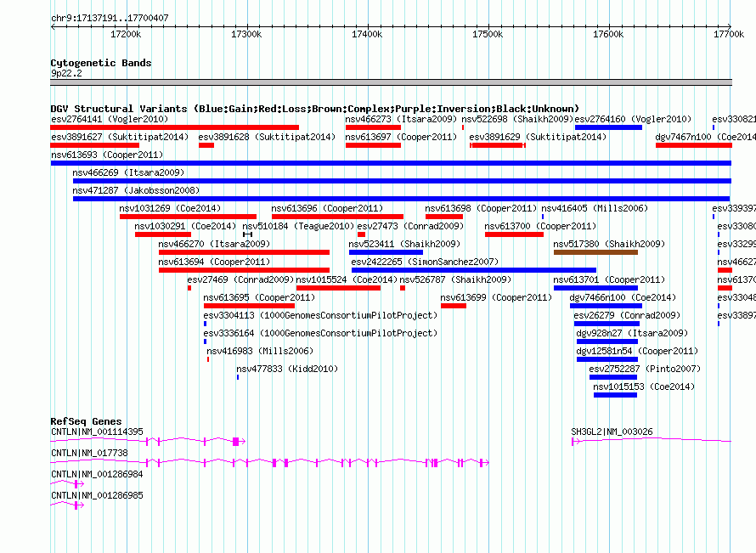Click the nsv522698 (Shaikh2009) label
756x553 pixels.
point(517,119)
